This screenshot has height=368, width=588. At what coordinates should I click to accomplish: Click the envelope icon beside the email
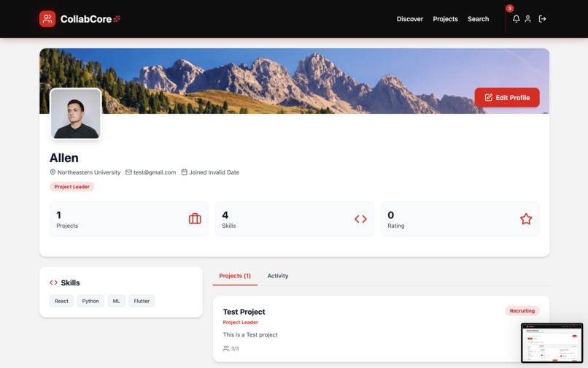point(128,172)
